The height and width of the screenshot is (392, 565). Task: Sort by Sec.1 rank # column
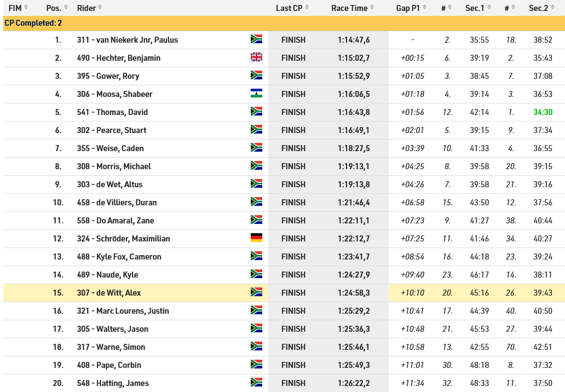pos(446,8)
